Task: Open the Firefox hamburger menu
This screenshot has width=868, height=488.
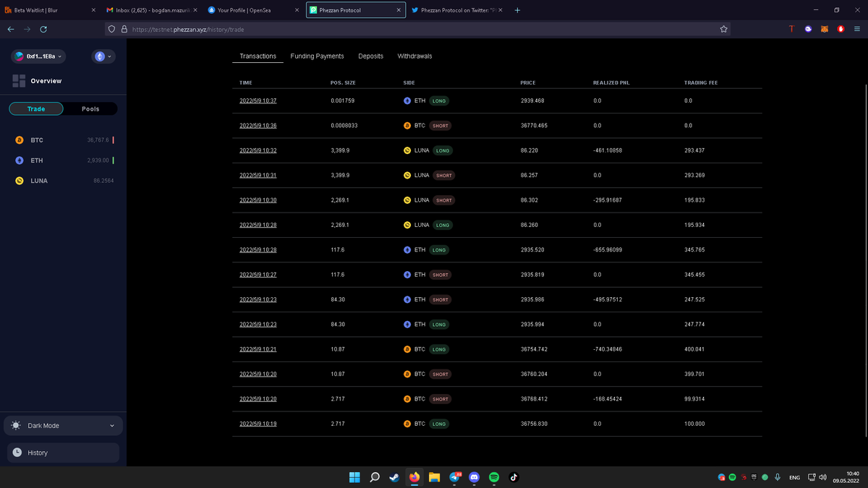Action: [x=856, y=29]
